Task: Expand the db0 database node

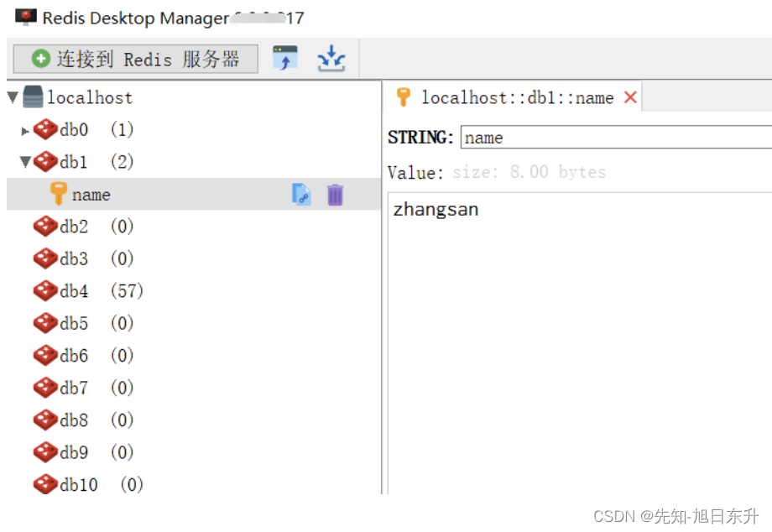Action: point(26,131)
